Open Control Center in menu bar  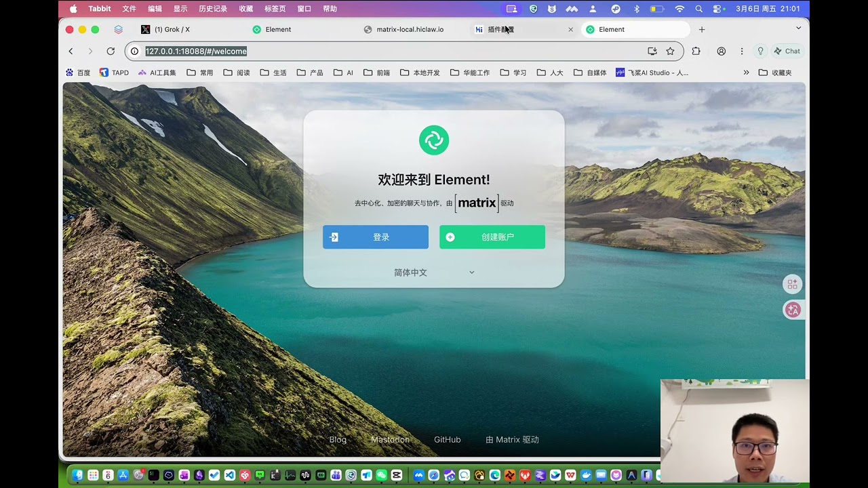[x=719, y=9]
